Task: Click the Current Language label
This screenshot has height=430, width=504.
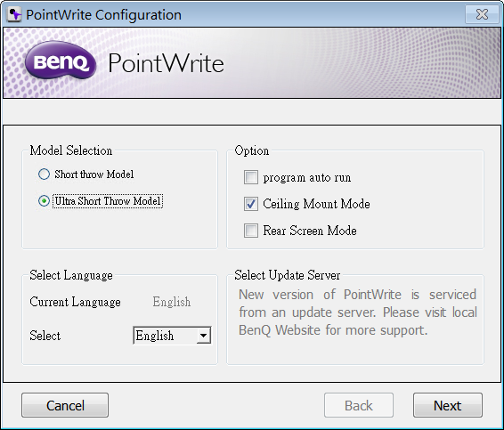Action: [75, 302]
